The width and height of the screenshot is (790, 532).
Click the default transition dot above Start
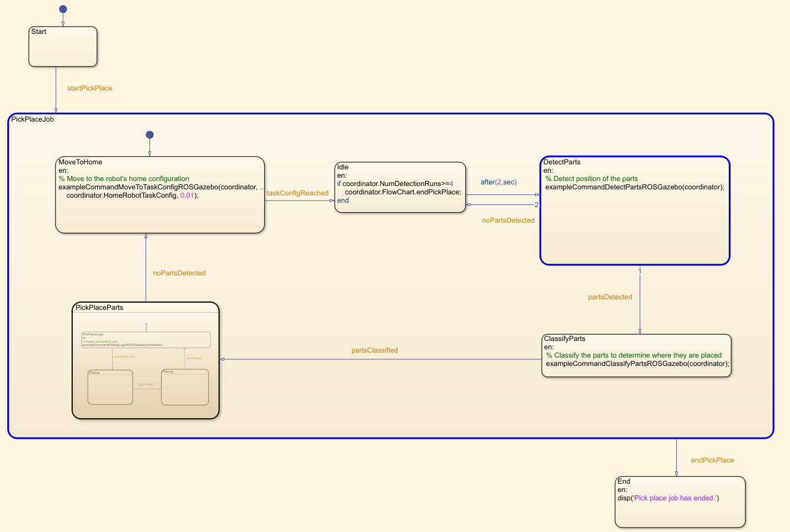[63, 9]
